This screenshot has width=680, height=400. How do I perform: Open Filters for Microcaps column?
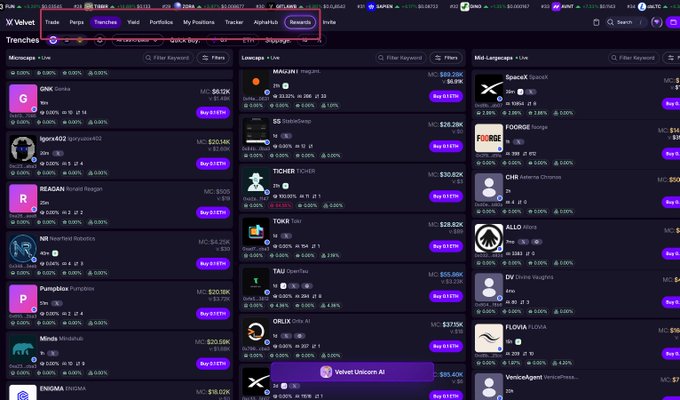(214, 58)
